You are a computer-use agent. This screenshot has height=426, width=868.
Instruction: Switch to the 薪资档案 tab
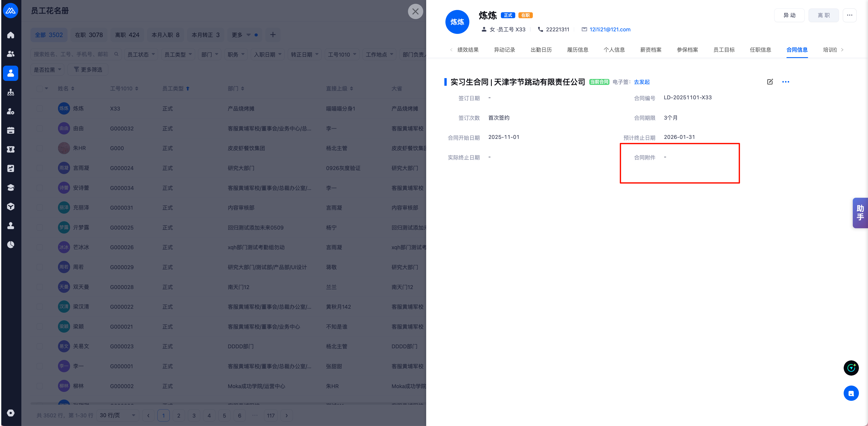pos(650,50)
